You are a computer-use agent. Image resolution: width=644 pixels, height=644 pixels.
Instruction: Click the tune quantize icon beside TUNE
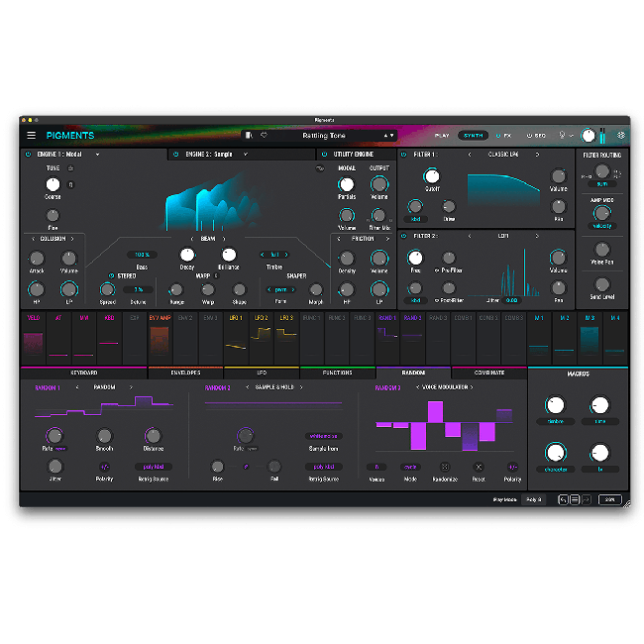coord(70,168)
